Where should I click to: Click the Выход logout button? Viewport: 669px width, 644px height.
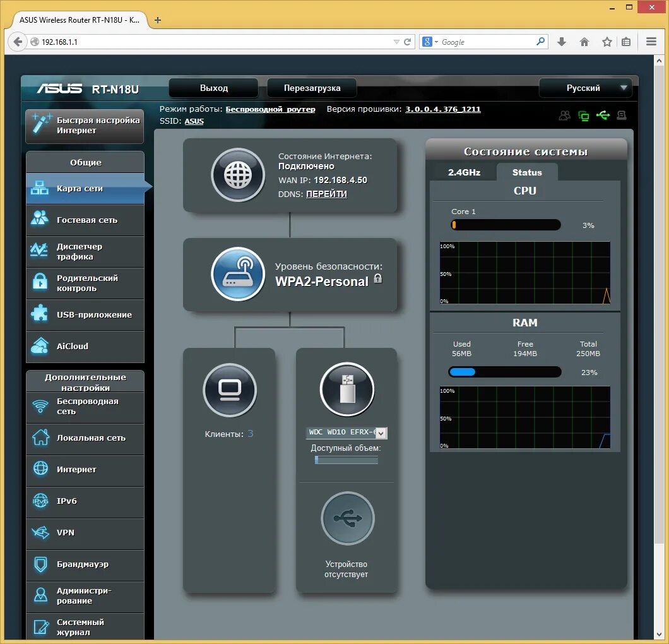click(214, 88)
